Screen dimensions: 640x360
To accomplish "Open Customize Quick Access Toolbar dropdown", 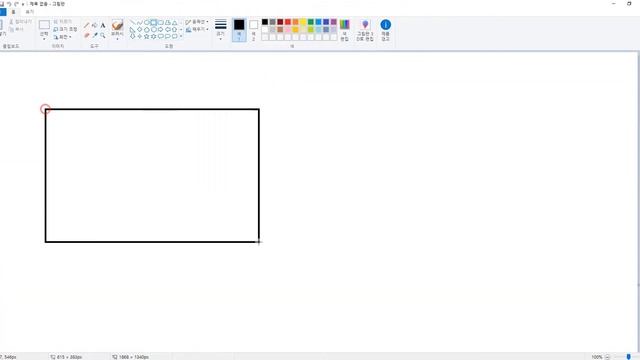I will [x=23, y=4].
